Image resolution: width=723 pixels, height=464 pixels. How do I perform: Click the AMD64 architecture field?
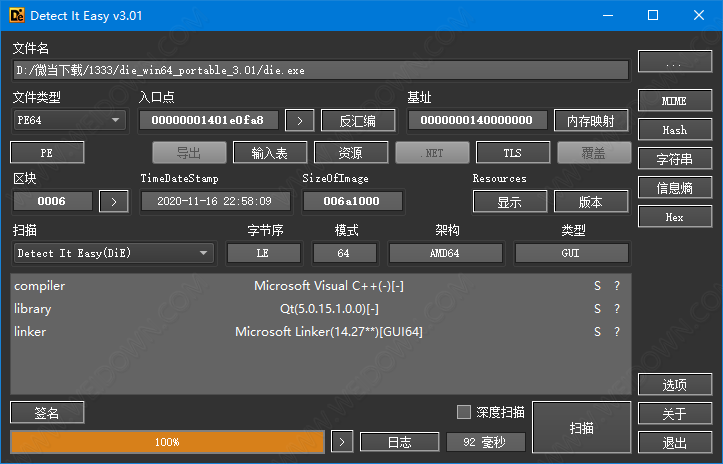point(445,253)
